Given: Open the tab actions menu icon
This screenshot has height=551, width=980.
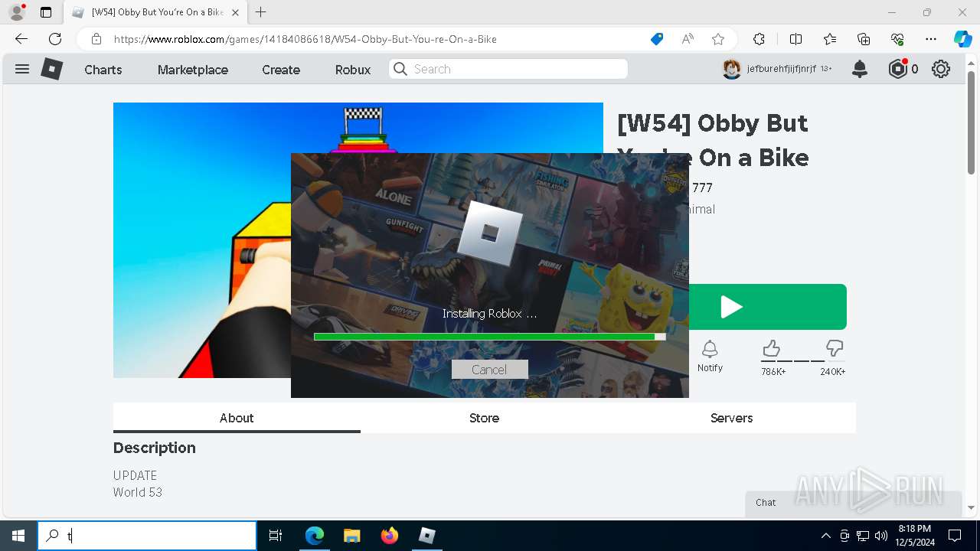Looking at the screenshot, I should click(46, 12).
